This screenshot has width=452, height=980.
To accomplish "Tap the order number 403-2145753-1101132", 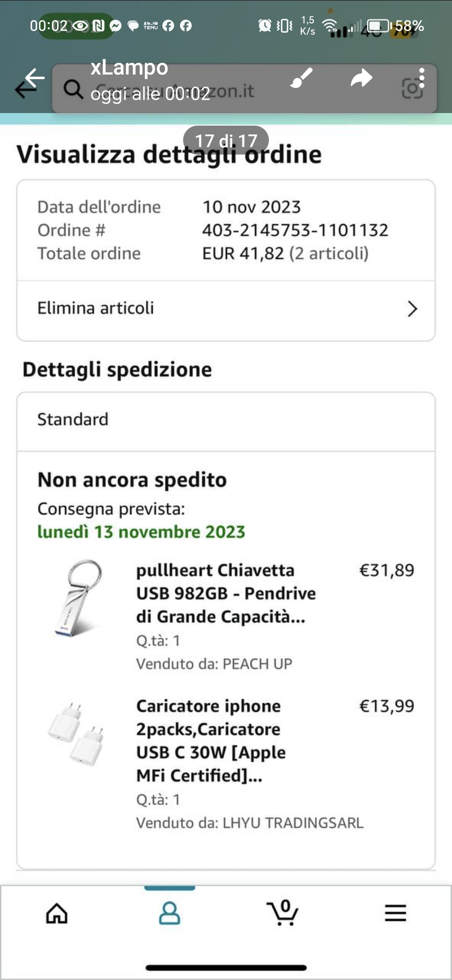I will pos(295,230).
